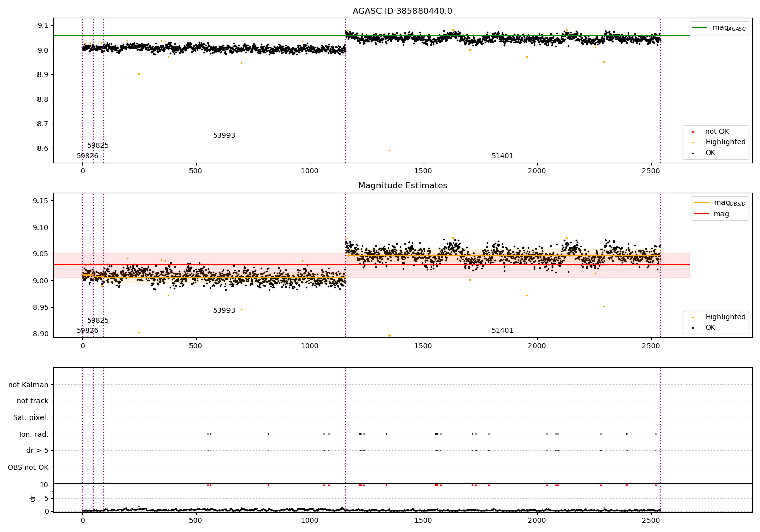Image resolution: width=760 pixels, height=532 pixels.
Task: Select the Magnitude Estimates subplot title
Action: [x=402, y=186]
